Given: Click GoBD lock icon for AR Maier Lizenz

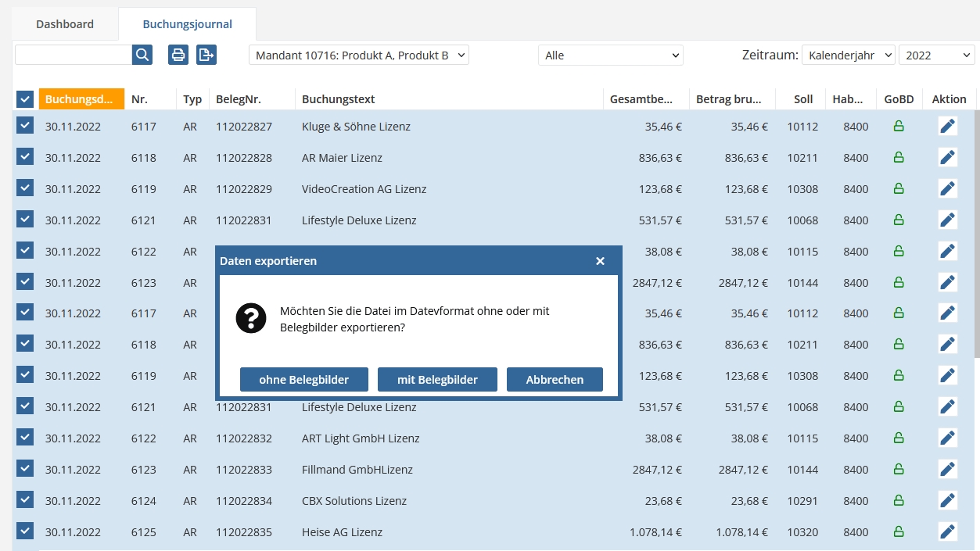Looking at the screenshot, I should tap(899, 158).
